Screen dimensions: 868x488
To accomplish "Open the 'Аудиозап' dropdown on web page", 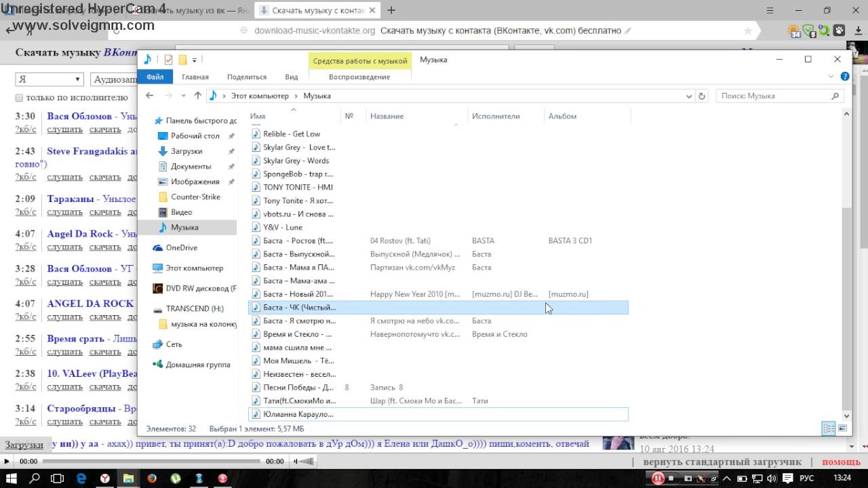I will 114,79.
